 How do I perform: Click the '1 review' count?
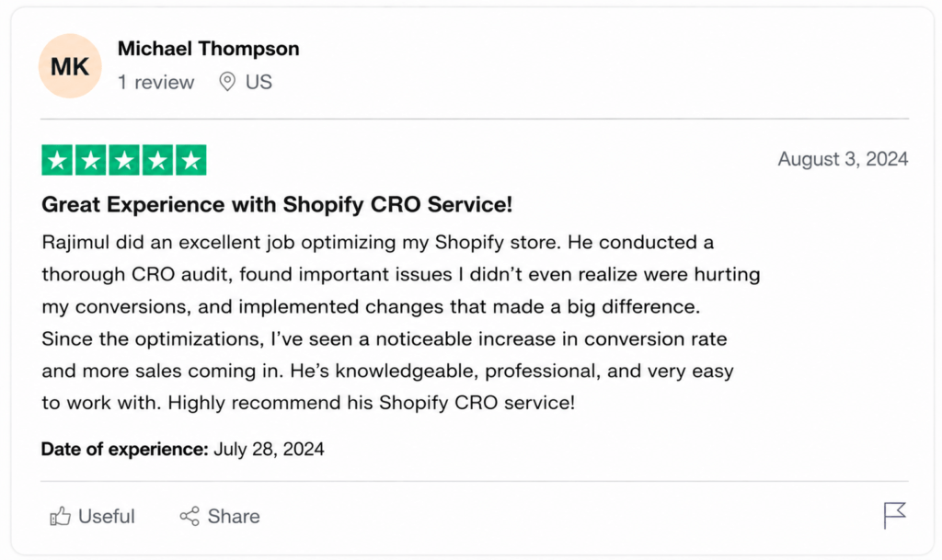155,82
